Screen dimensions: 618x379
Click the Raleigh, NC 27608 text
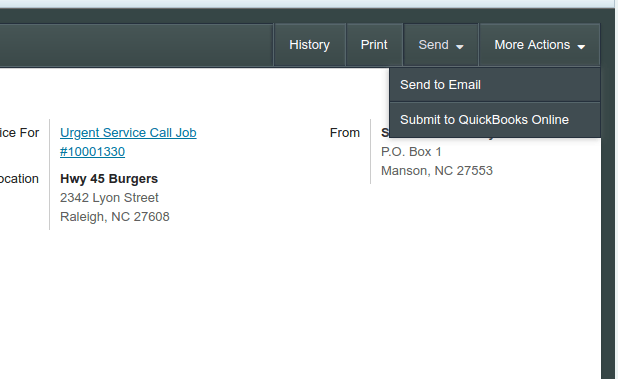click(115, 217)
